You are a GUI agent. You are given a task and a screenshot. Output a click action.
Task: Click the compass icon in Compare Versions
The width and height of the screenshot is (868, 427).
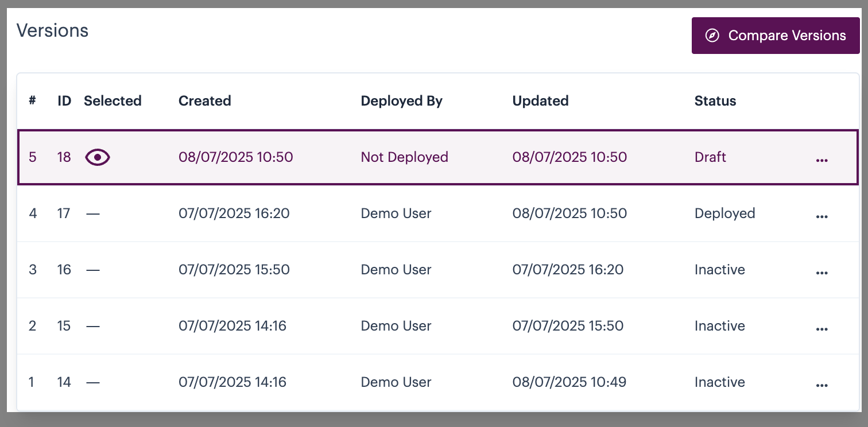712,36
